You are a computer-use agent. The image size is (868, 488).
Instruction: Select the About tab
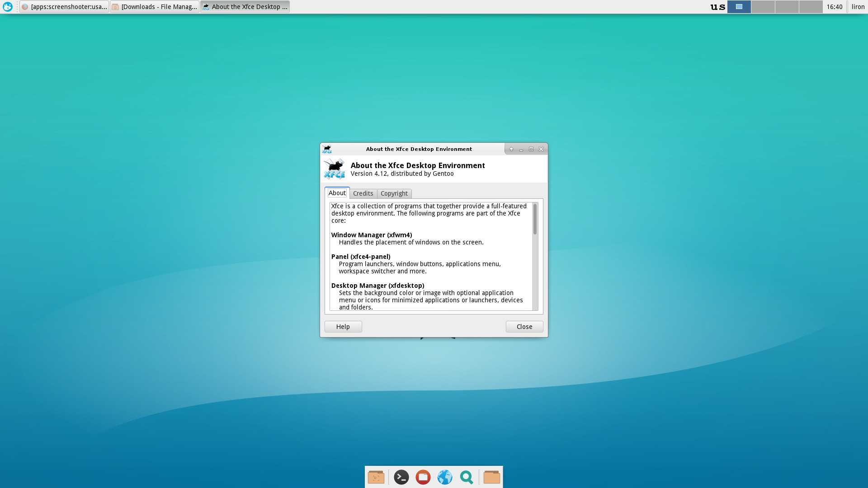pyautogui.click(x=337, y=193)
